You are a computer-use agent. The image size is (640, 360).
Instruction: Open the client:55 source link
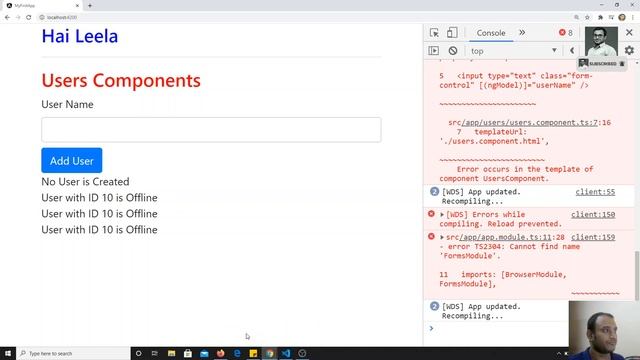[595, 192]
